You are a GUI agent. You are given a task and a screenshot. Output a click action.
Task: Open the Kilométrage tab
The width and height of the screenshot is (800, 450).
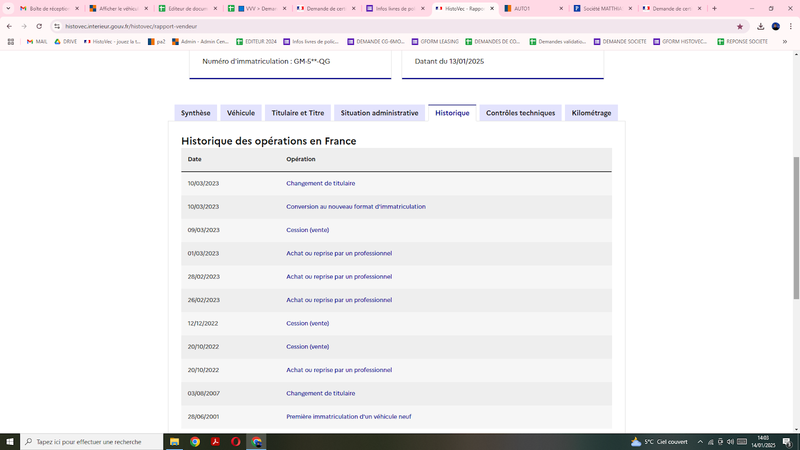(591, 113)
